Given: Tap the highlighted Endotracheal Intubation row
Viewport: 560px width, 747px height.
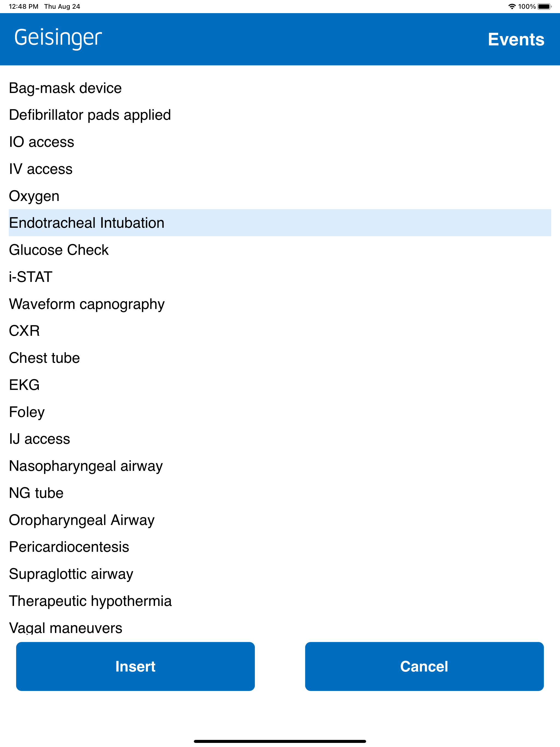Looking at the screenshot, I should (x=280, y=223).
